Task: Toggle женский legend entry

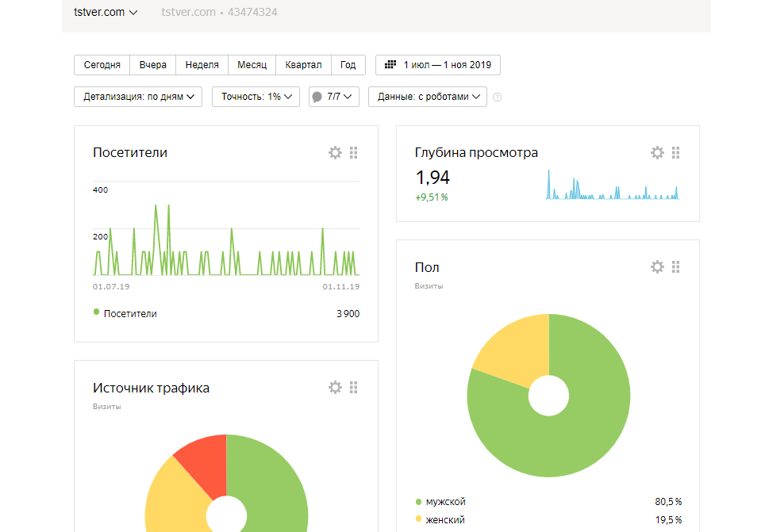Action: coord(440,520)
